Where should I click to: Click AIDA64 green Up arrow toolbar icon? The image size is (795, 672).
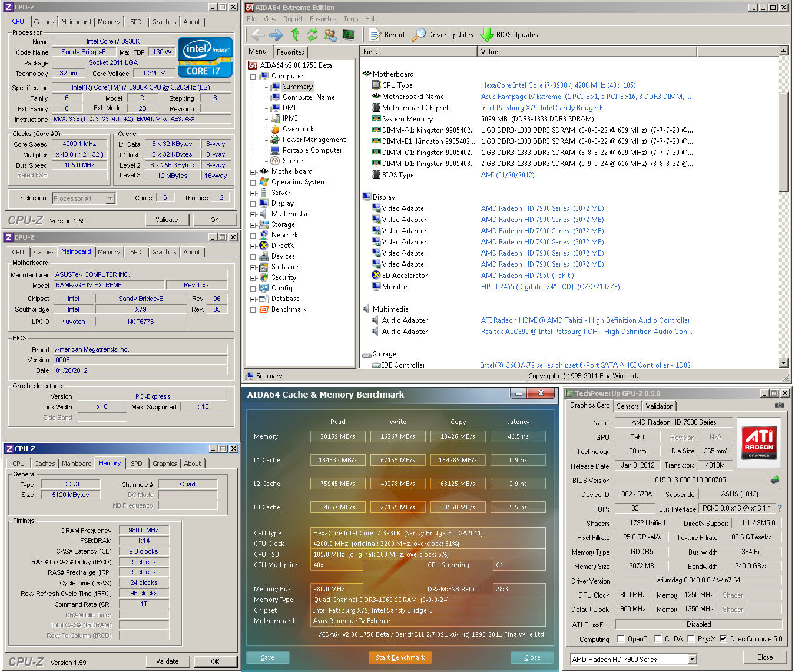coord(295,35)
